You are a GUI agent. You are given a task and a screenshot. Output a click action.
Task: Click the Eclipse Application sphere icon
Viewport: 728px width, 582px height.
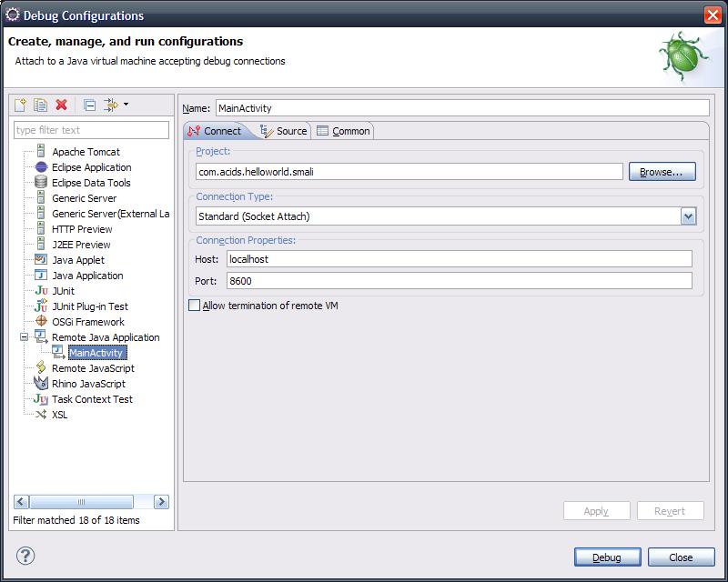41,167
